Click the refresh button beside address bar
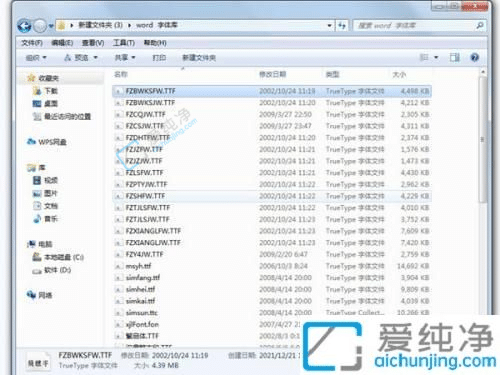This screenshot has height=375, width=500. (342, 25)
